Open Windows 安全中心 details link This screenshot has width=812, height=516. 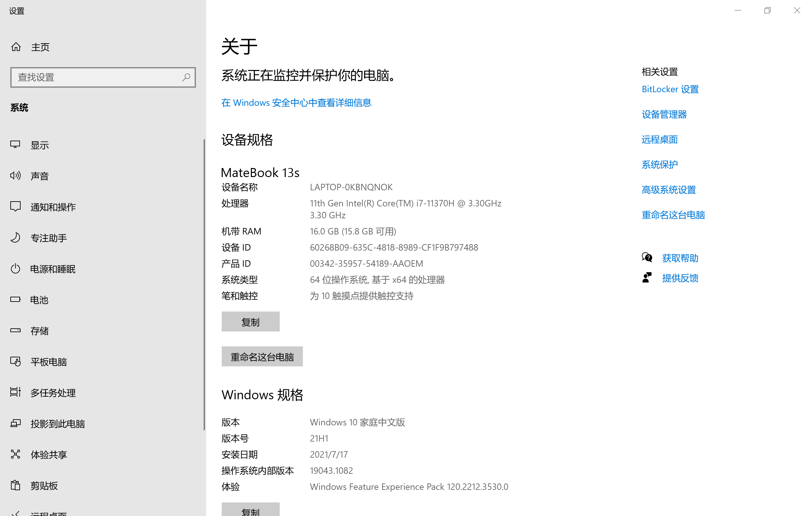[x=296, y=103]
